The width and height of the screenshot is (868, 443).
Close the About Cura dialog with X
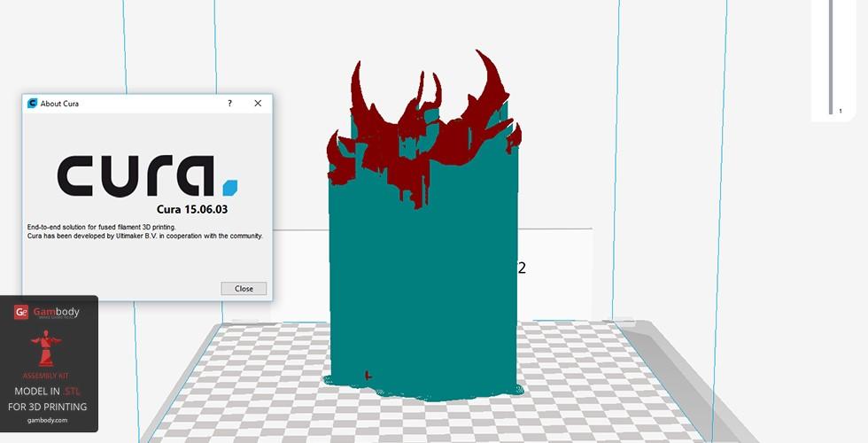click(x=258, y=104)
